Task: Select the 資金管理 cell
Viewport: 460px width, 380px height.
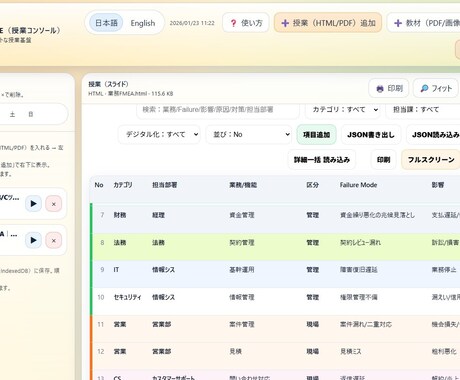Action: [242, 215]
